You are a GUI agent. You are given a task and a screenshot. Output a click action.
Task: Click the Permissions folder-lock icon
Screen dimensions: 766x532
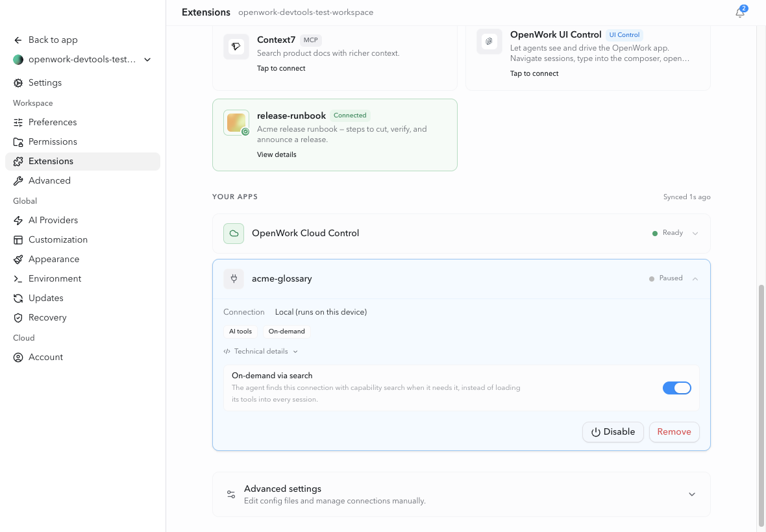(x=18, y=142)
